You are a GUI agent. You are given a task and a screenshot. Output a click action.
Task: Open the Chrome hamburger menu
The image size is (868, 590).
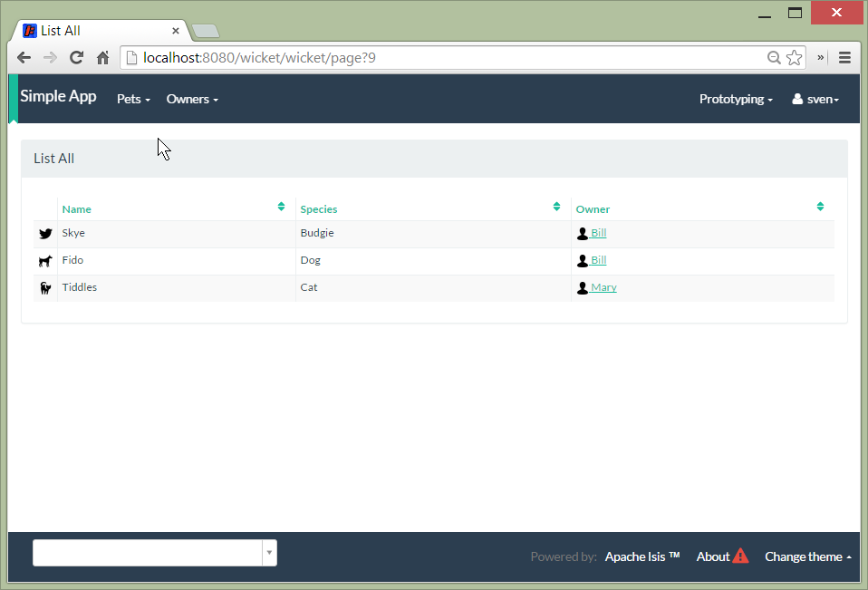(x=844, y=58)
